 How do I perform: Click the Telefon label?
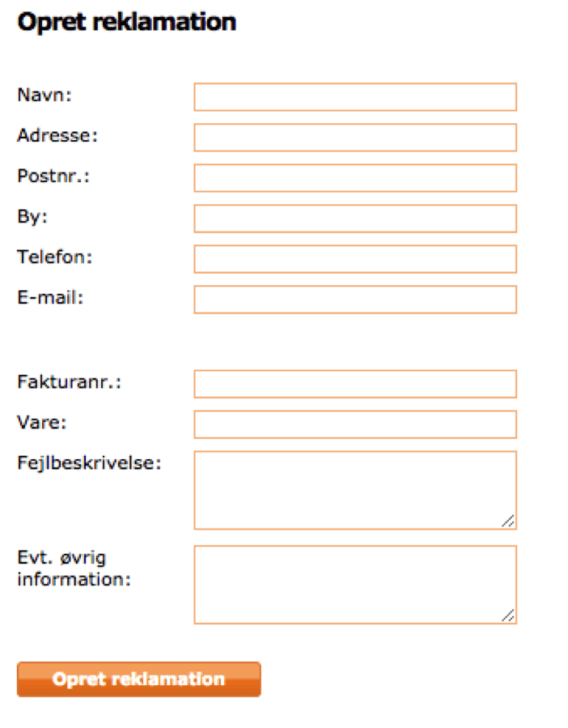[55, 257]
